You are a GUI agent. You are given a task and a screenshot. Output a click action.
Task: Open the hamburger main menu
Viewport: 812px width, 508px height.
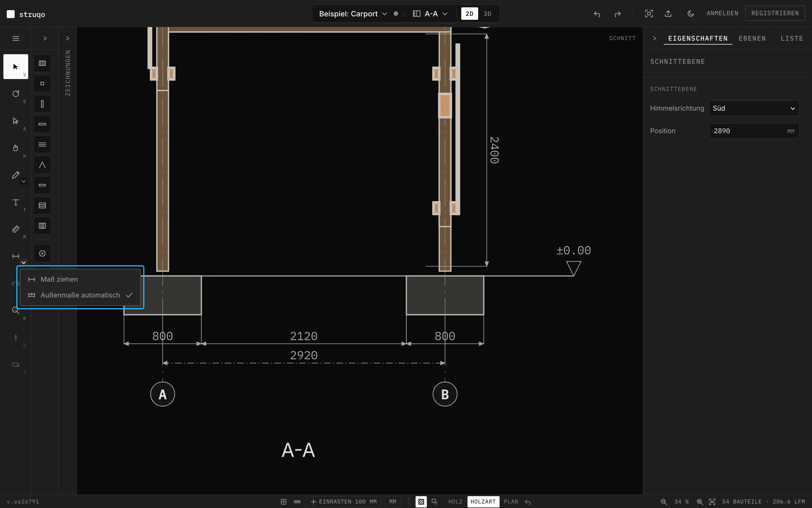click(16, 38)
